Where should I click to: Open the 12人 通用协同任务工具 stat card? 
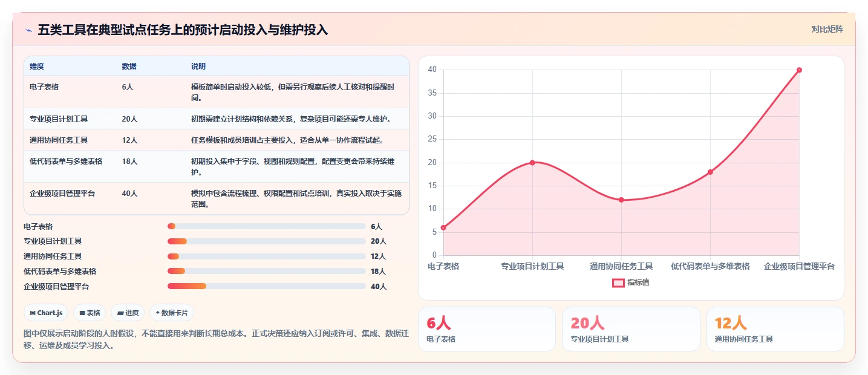[x=775, y=329]
